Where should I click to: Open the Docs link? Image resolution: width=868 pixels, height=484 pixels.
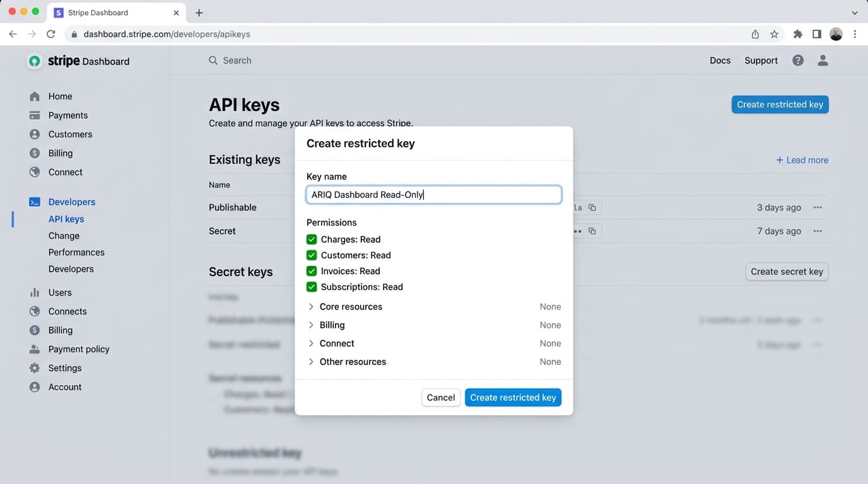click(720, 60)
